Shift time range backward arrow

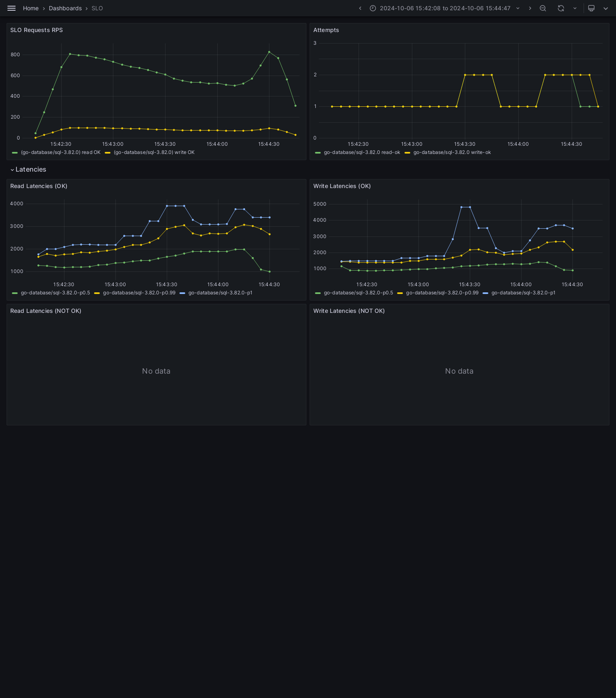(x=360, y=8)
